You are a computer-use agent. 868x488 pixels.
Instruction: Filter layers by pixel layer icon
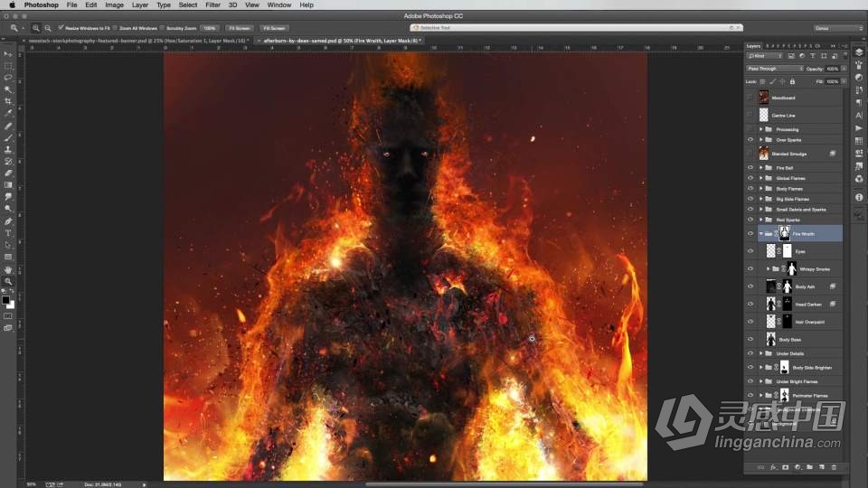[791, 56]
